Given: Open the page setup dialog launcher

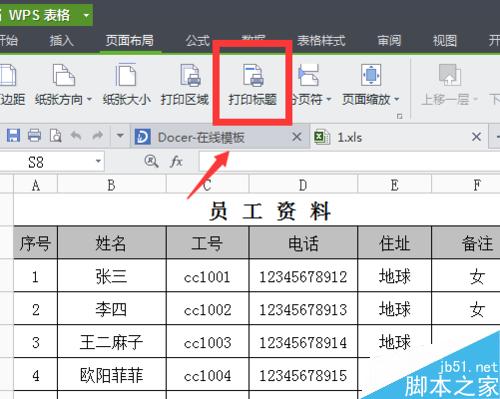Looking at the screenshot, I should coord(399,116).
